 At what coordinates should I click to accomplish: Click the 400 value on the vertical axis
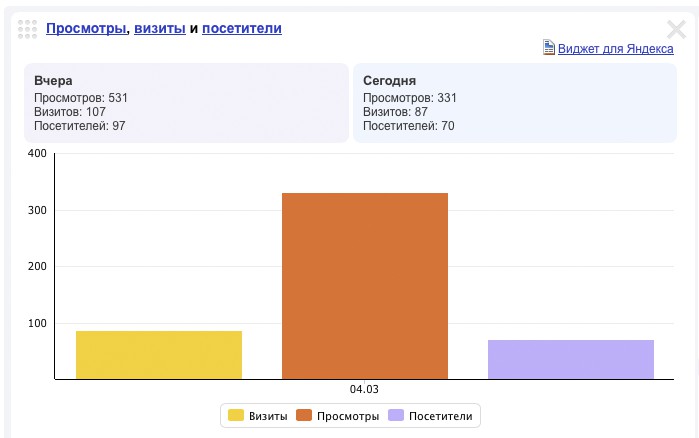tap(38, 154)
